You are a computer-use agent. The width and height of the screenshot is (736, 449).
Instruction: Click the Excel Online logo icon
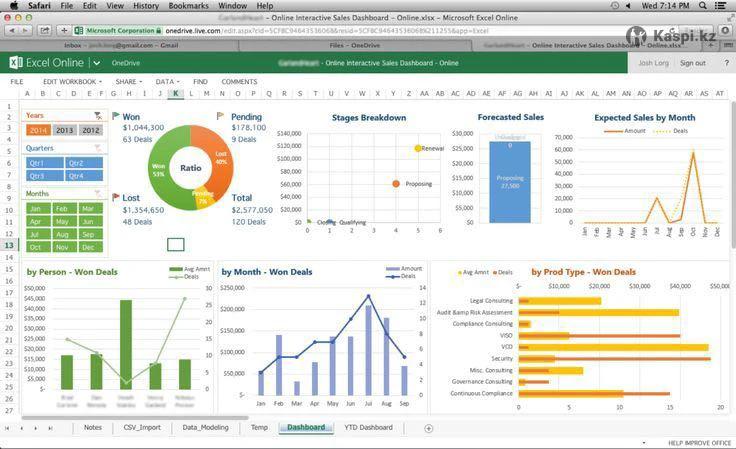tap(15, 62)
